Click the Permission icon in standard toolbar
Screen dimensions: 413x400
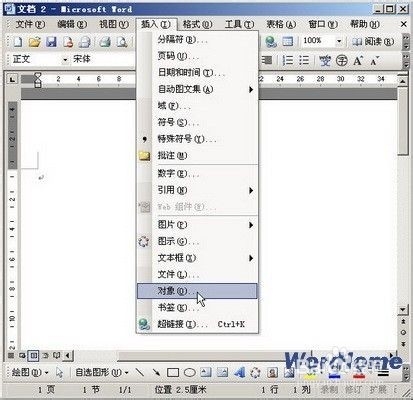click(x=68, y=42)
